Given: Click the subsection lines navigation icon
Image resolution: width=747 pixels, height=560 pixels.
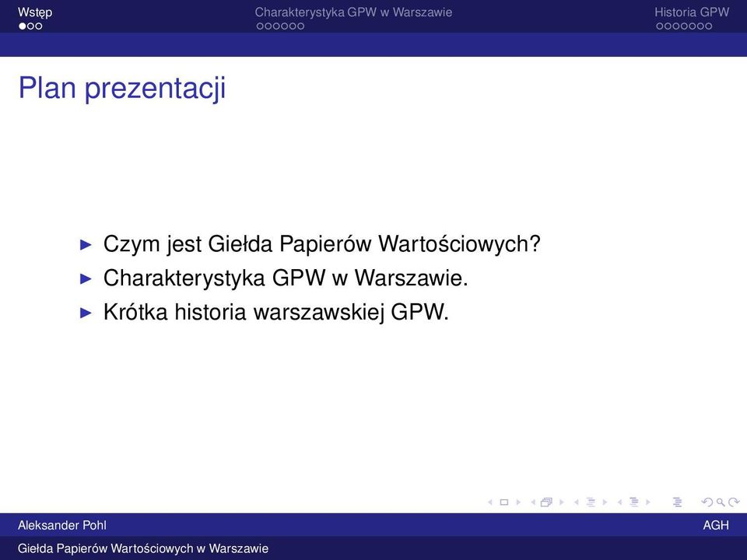Looking at the screenshot, I should [x=591, y=502].
